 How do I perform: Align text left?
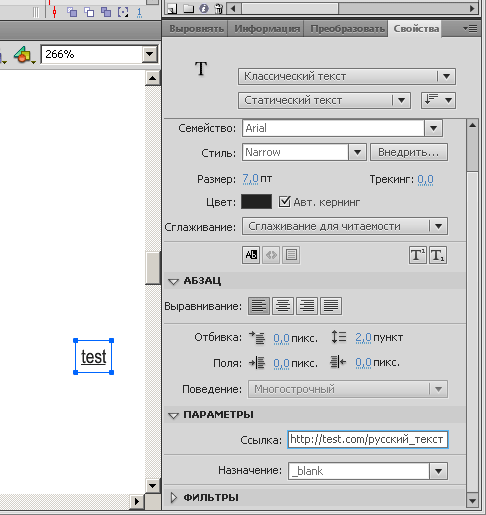click(x=259, y=306)
